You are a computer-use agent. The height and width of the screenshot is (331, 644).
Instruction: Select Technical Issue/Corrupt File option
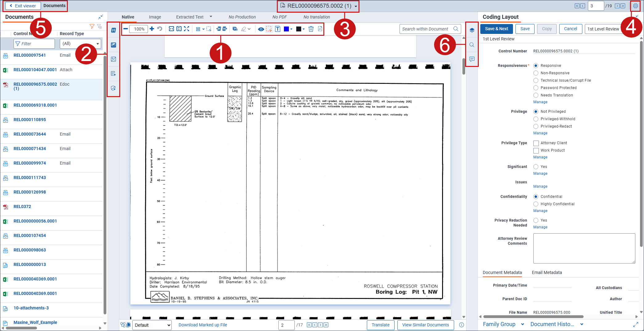(536, 80)
